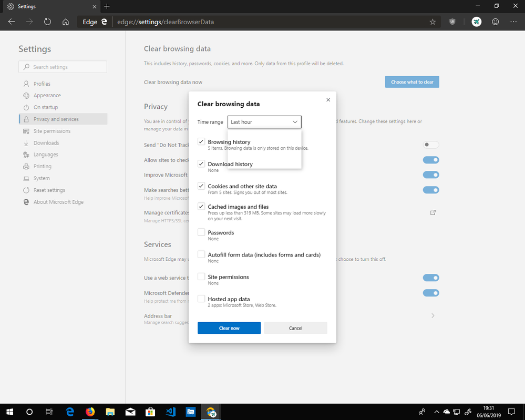Open Reset settings section
This screenshot has width=525, height=420.
click(x=63, y=190)
